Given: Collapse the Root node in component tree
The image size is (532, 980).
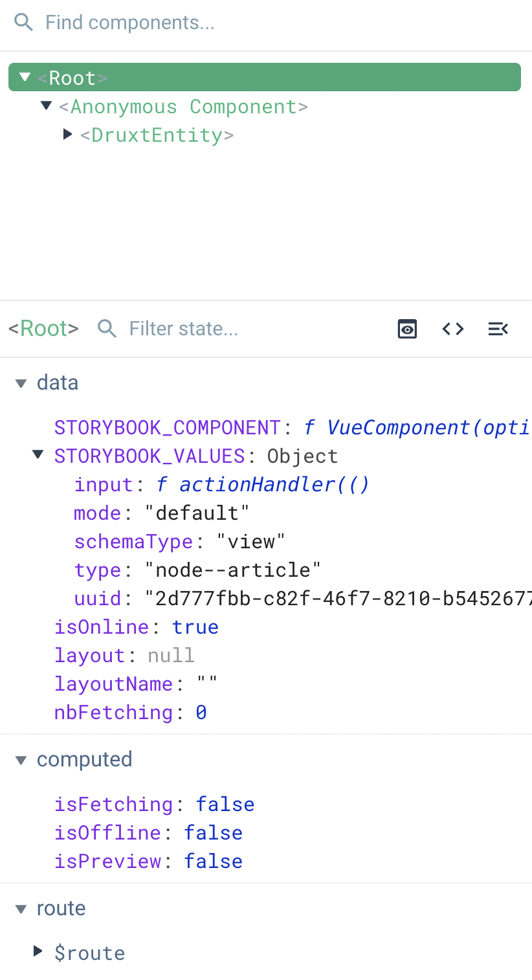Looking at the screenshot, I should pos(25,76).
